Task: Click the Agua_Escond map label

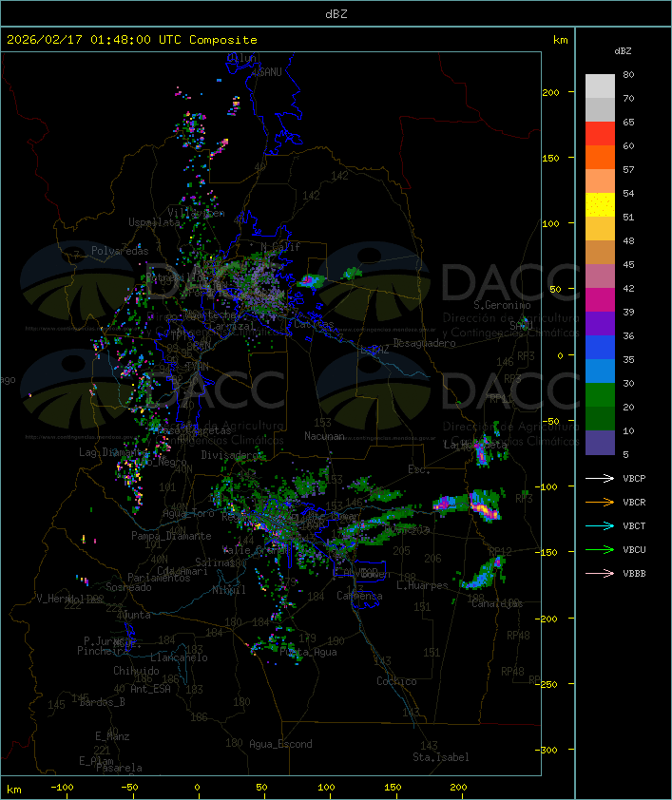Action: [x=280, y=744]
